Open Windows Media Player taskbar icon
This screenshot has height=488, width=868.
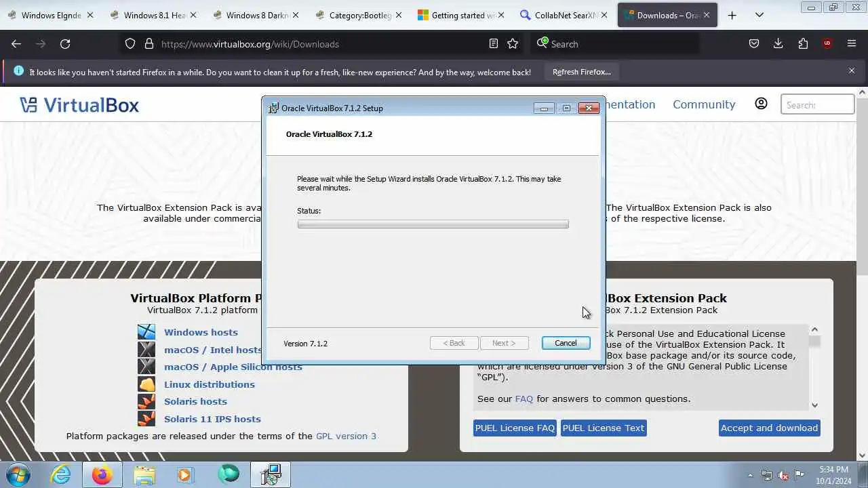(185, 474)
